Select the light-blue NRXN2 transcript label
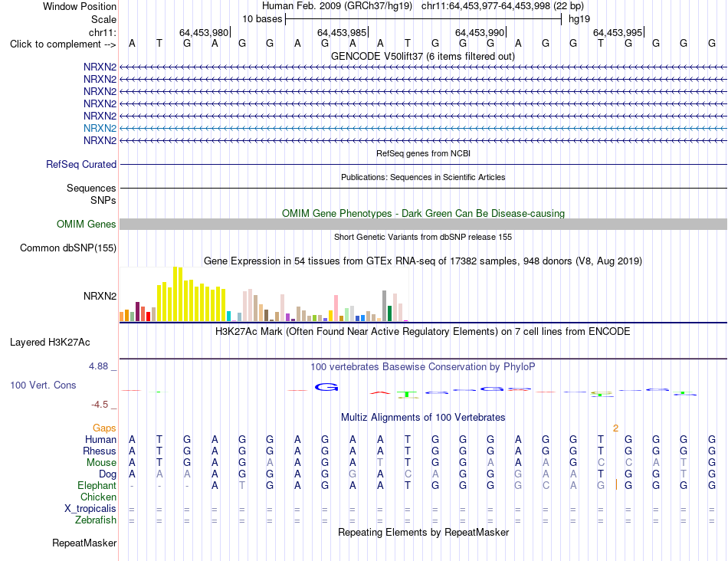This screenshot has width=728, height=561. point(100,128)
